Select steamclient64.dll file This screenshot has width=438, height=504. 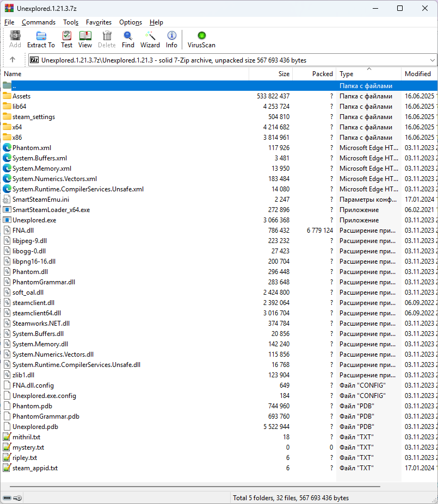36,313
